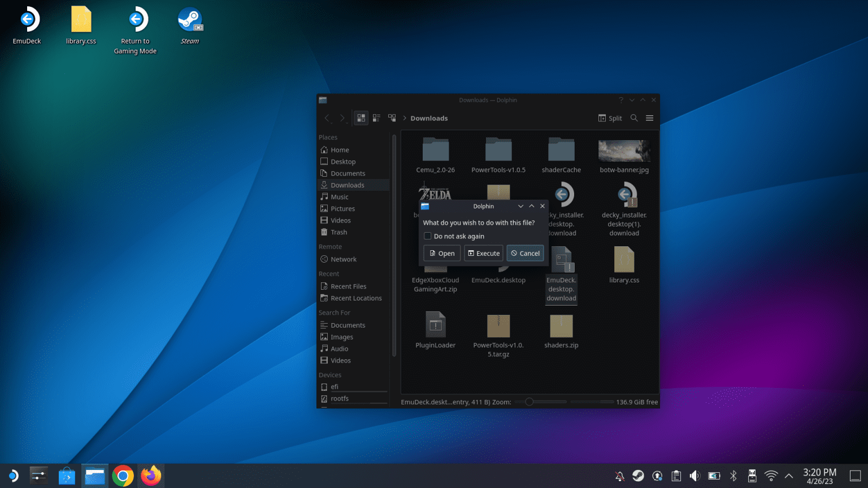The height and width of the screenshot is (488, 868).
Task: Click the Steam icon in system tray
Action: (638, 476)
